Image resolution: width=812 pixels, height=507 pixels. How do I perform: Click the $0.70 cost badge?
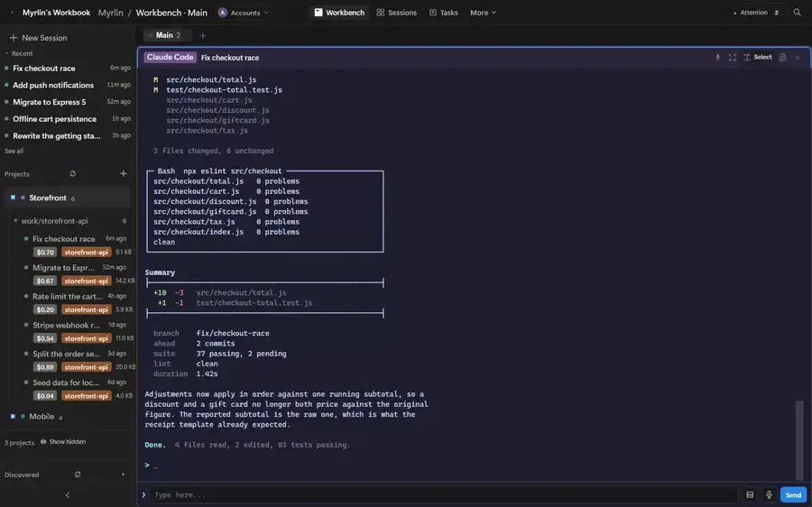(x=45, y=253)
